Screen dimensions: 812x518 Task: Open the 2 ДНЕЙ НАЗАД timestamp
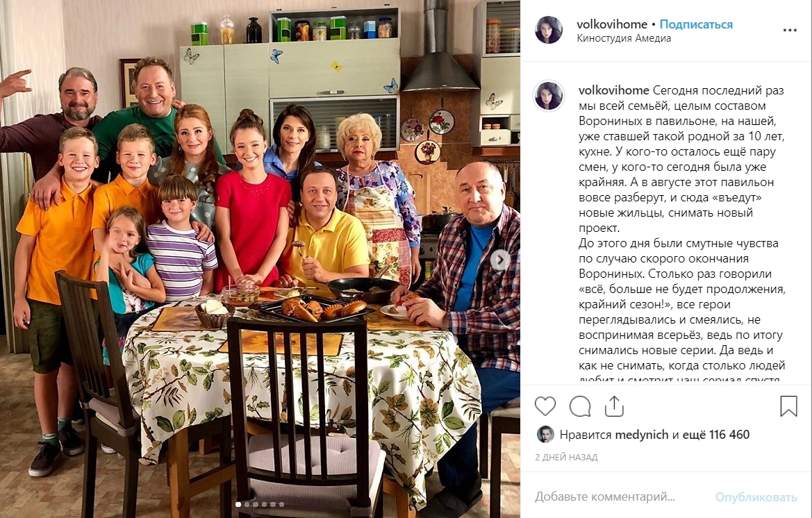click(567, 458)
